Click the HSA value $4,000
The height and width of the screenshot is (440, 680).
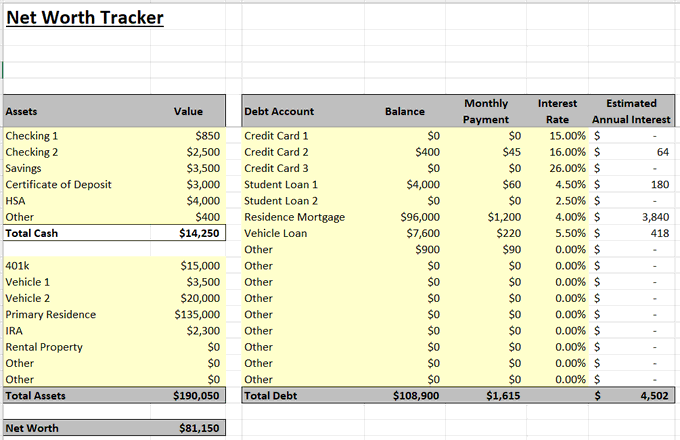203,201
